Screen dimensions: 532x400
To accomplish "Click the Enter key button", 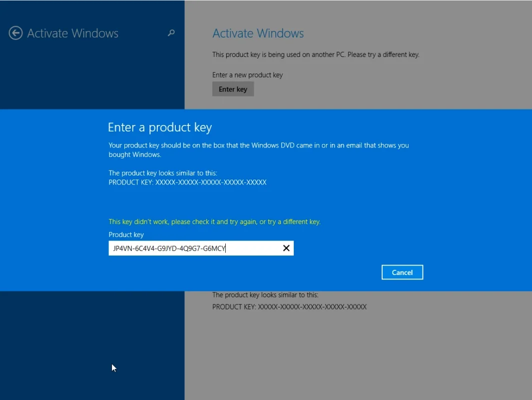I will (x=233, y=88).
